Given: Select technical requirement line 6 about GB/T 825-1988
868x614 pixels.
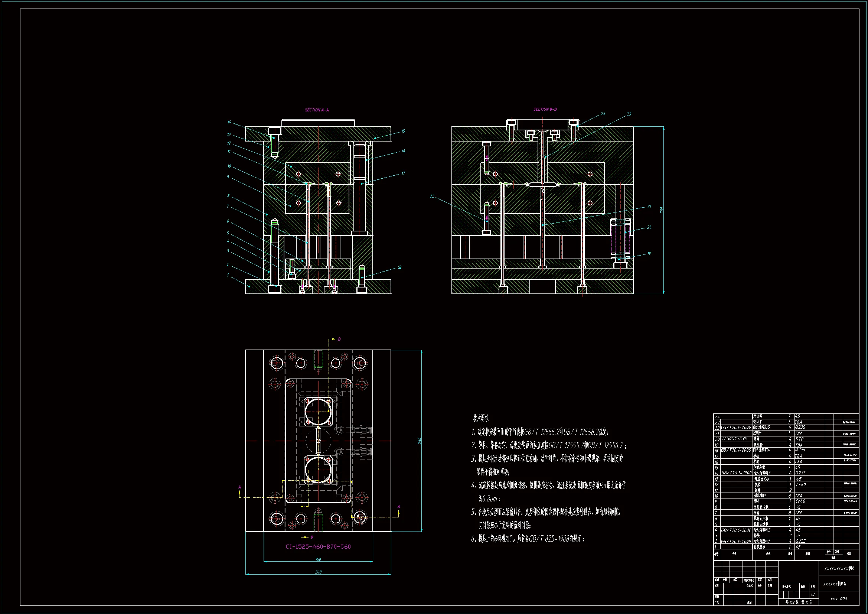Looking at the screenshot, I should point(528,539).
